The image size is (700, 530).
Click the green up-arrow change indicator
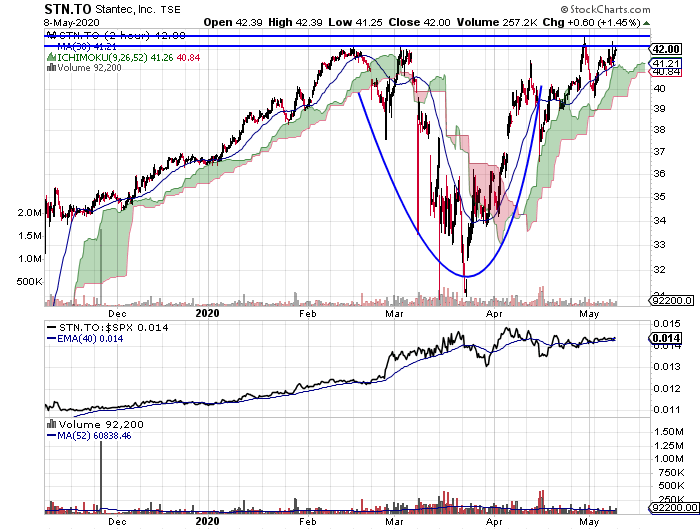point(646,23)
